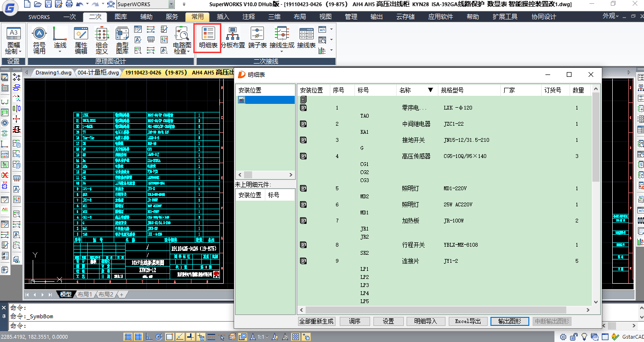The width and height of the screenshot is (644, 342).
Task: Click the component icon beside 中间继电器 row
Action: [x=303, y=124]
